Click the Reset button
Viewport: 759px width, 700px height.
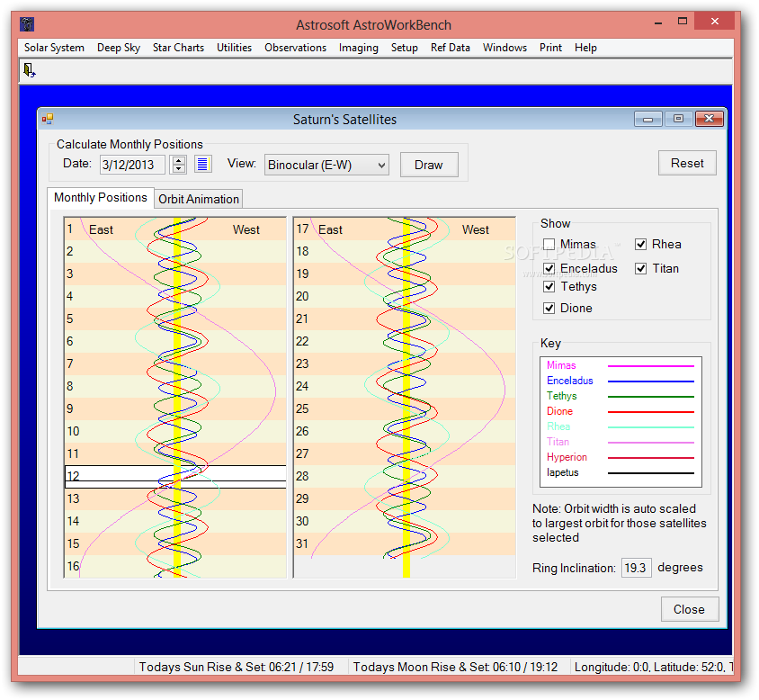coord(687,163)
